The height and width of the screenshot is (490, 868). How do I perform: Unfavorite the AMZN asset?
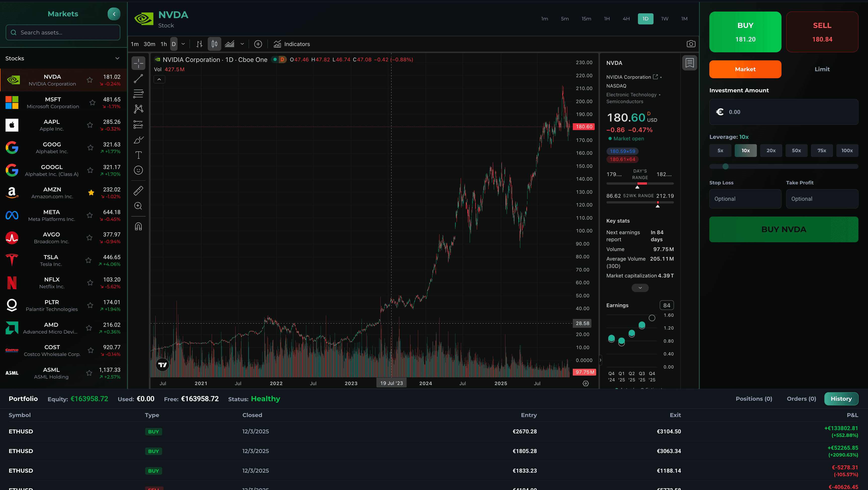[x=91, y=192]
